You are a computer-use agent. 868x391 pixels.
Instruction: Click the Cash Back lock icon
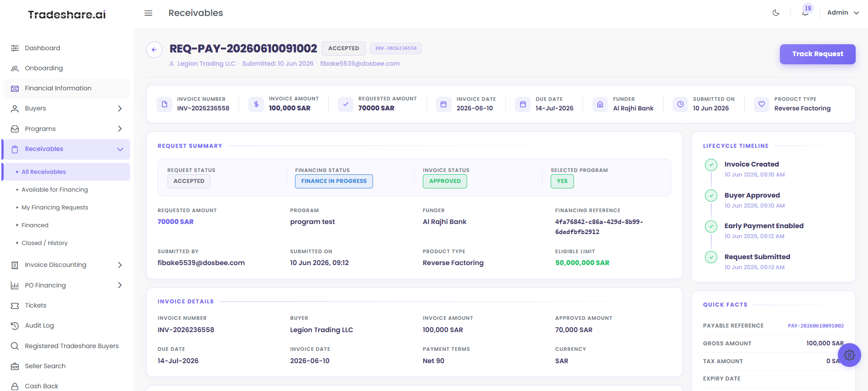(15, 386)
